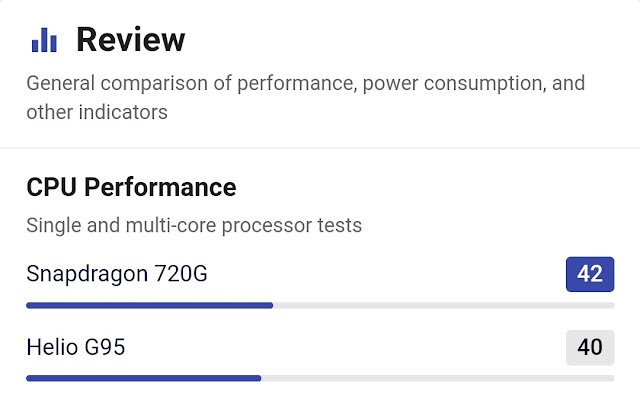Click the Helio G95 filled progress bar
The image size is (640, 413).
[144, 378]
